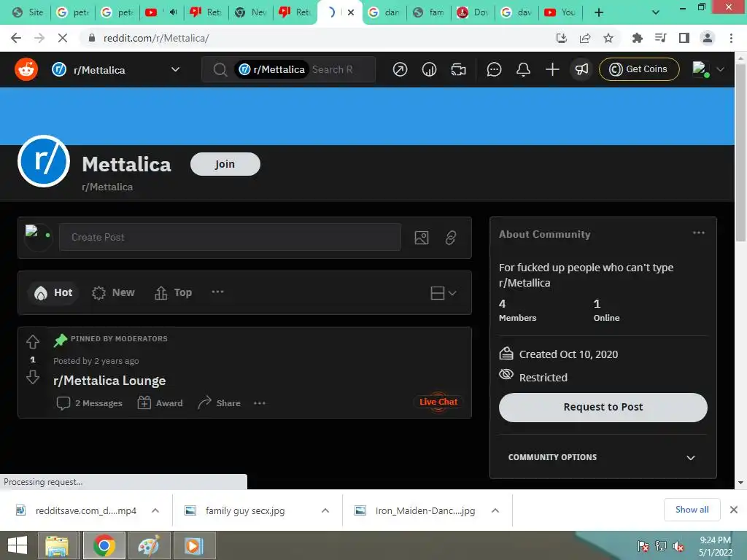The height and width of the screenshot is (560, 747).
Task: Click the Mettalica community avatar
Action: (x=44, y=161)
